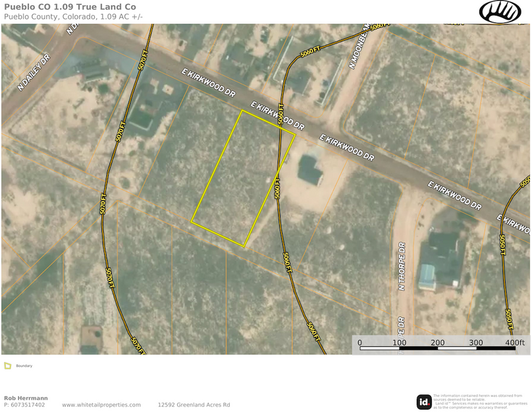Call Rob Herrmann at 6073517402
The width and height of the screenshot is (532, 412).
(25, 404)
